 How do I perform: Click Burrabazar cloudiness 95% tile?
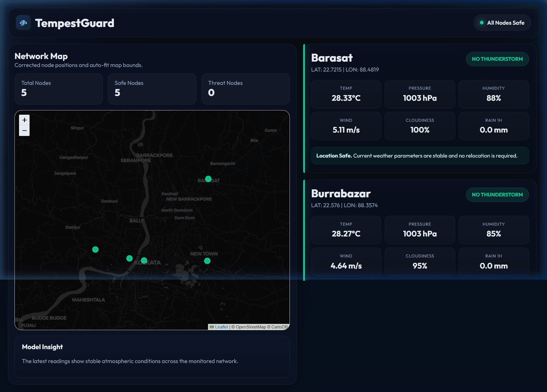point(420,262)
